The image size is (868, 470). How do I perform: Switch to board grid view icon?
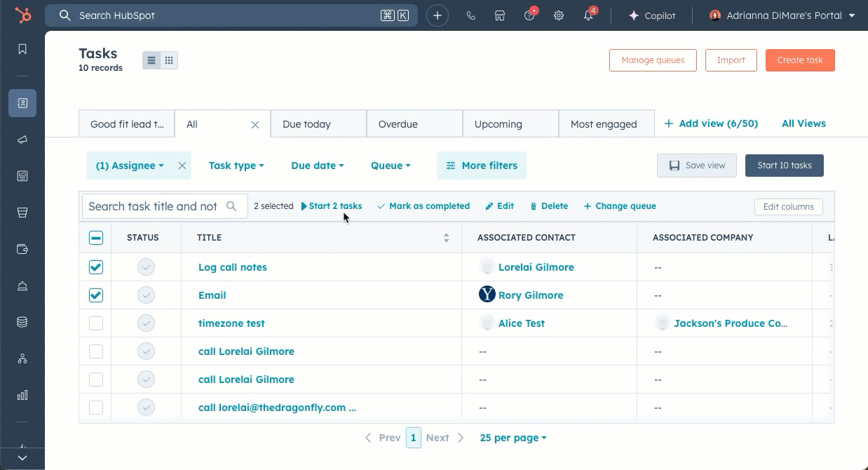169,60
